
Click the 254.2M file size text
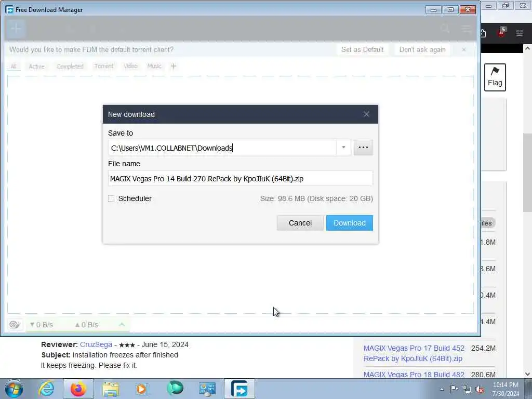[483, 348]
